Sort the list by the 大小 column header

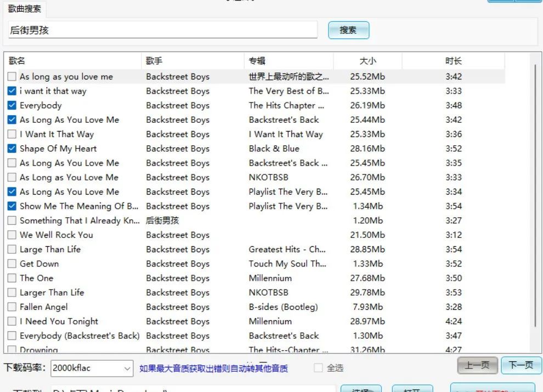[367, 61]
